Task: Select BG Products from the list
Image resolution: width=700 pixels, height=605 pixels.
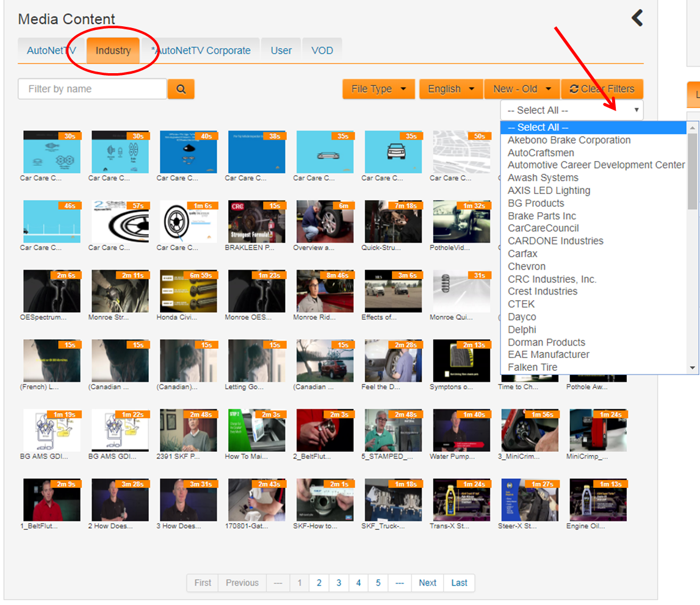Action: 593,203
